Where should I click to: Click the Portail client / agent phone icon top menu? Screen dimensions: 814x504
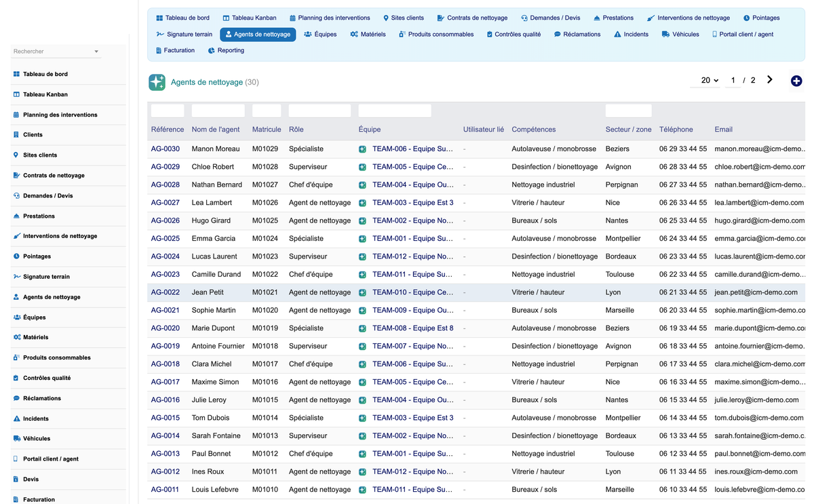point(714,34)
